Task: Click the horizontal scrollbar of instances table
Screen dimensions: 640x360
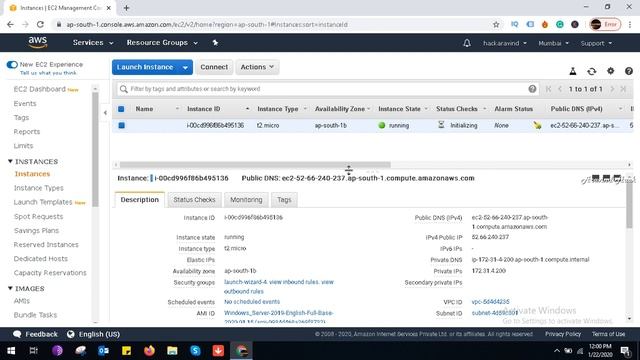Action: [255, 165]
